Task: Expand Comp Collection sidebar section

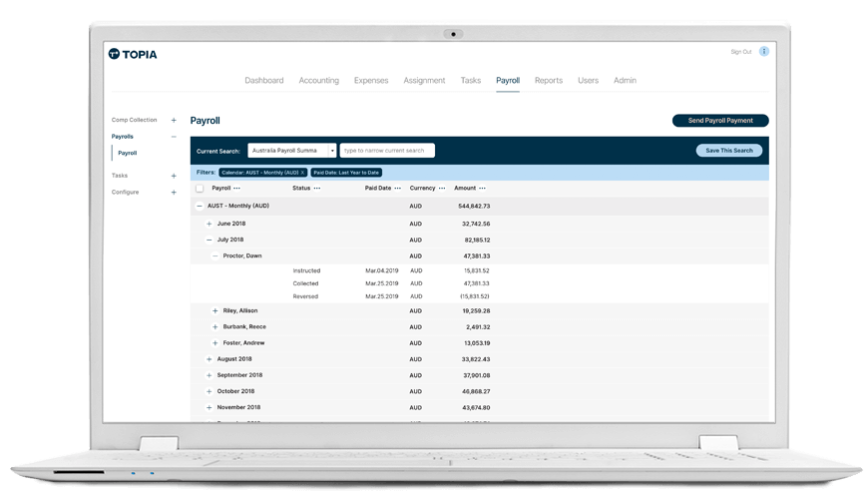Action: (174, 120)
